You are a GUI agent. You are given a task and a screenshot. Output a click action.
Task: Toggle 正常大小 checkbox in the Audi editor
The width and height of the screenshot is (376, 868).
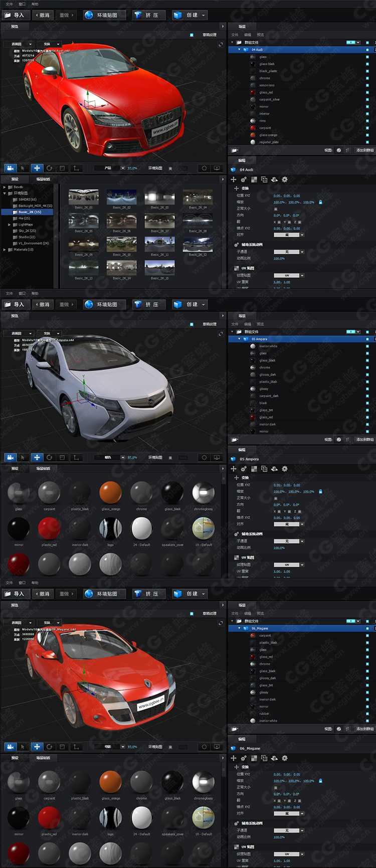coord(275,209)
